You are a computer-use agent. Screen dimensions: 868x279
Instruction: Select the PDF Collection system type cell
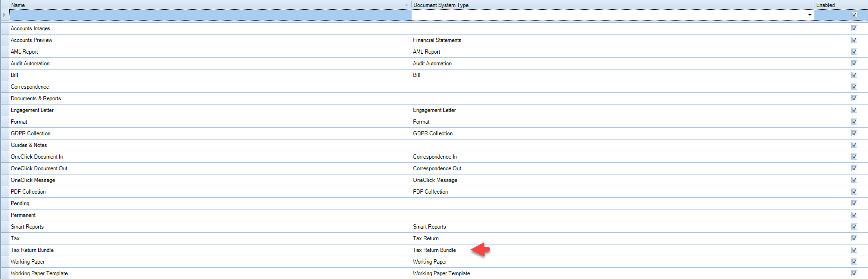[x=613, y=192]
